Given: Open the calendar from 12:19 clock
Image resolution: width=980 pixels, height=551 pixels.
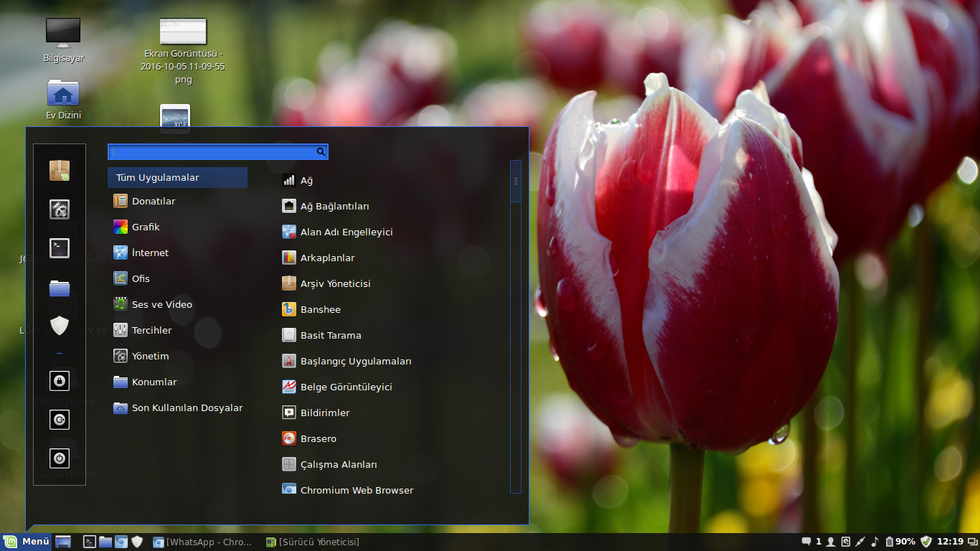Looking at the screenshot, I should click(950, 542).
